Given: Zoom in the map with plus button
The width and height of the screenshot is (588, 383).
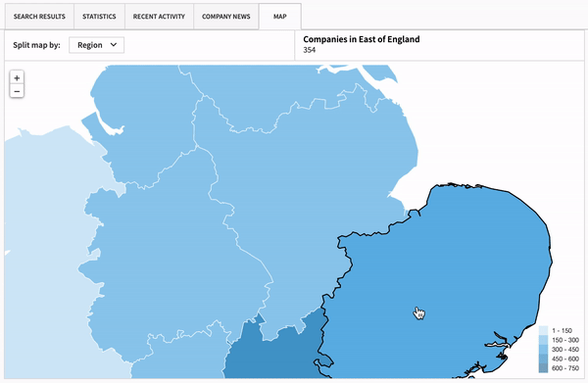Looking at the screenshot, I should [17, 78].
